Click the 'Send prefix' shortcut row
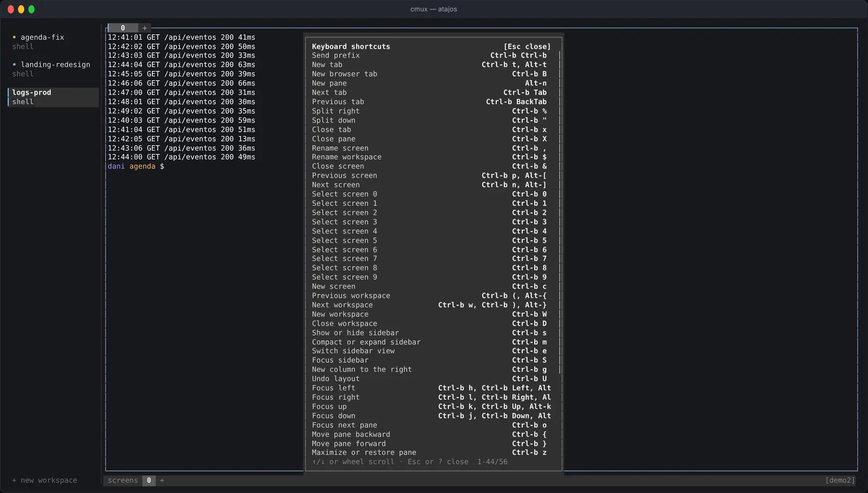The image size is (868, 493). coord(429,55)
